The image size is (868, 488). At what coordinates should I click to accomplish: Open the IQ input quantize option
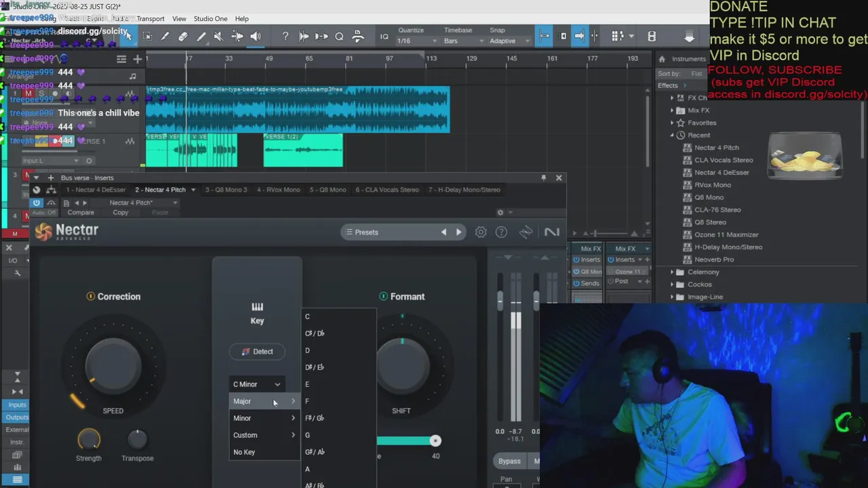384,37
